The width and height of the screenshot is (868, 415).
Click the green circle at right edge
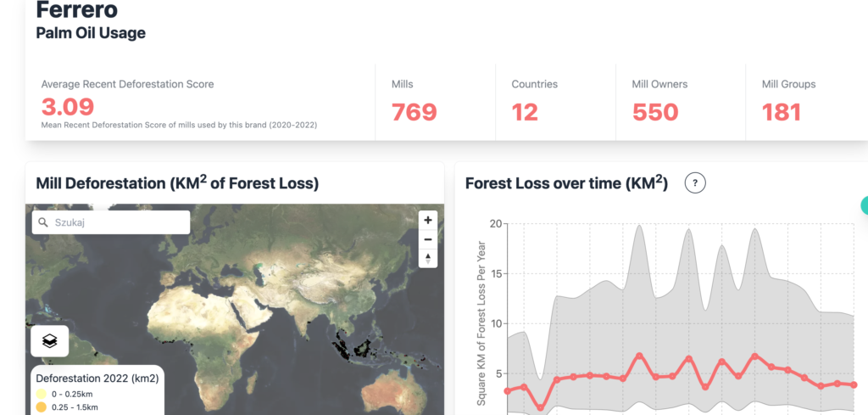tap(864, 205)
